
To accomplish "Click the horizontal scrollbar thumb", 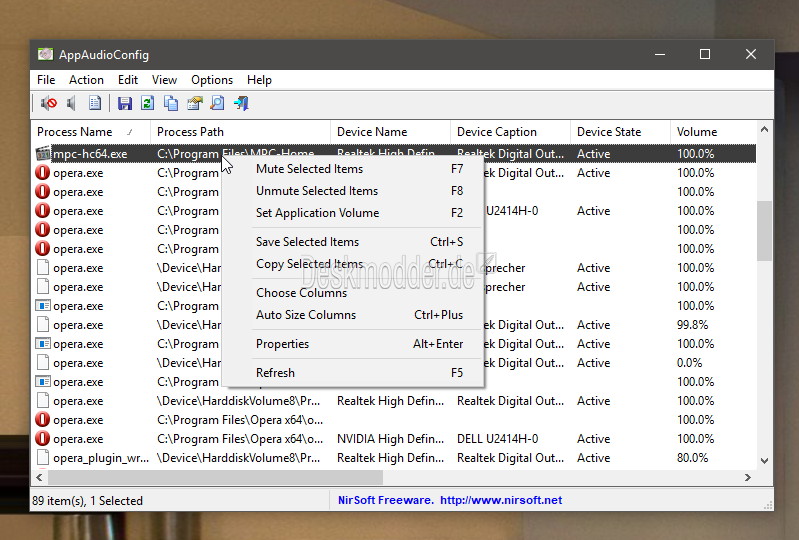I will 215,477.
